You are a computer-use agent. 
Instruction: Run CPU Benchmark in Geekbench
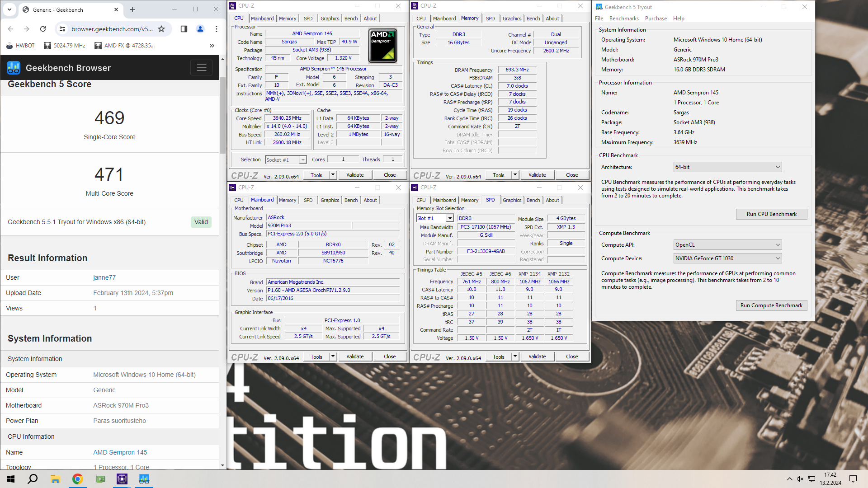pyautogui.click(x=771, y=214)
